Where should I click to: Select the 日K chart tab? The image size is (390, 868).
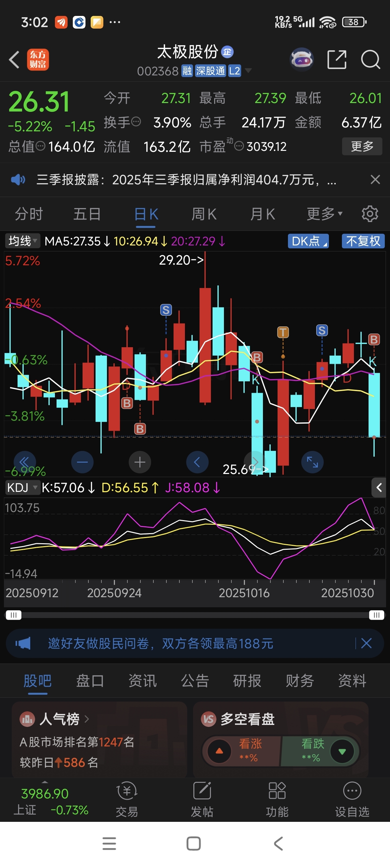[x=146, y=214]
